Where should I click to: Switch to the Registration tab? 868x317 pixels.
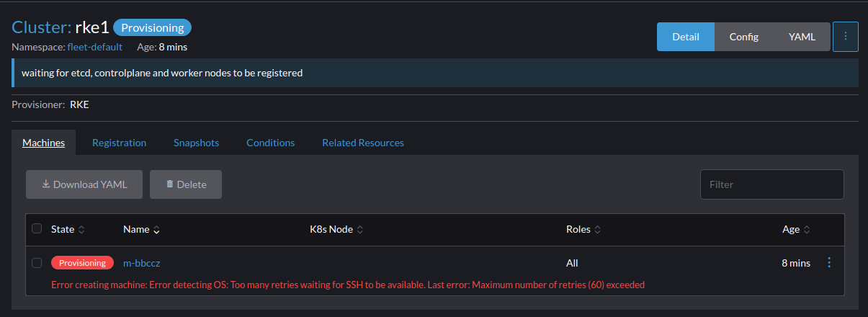tap(119, 143)
